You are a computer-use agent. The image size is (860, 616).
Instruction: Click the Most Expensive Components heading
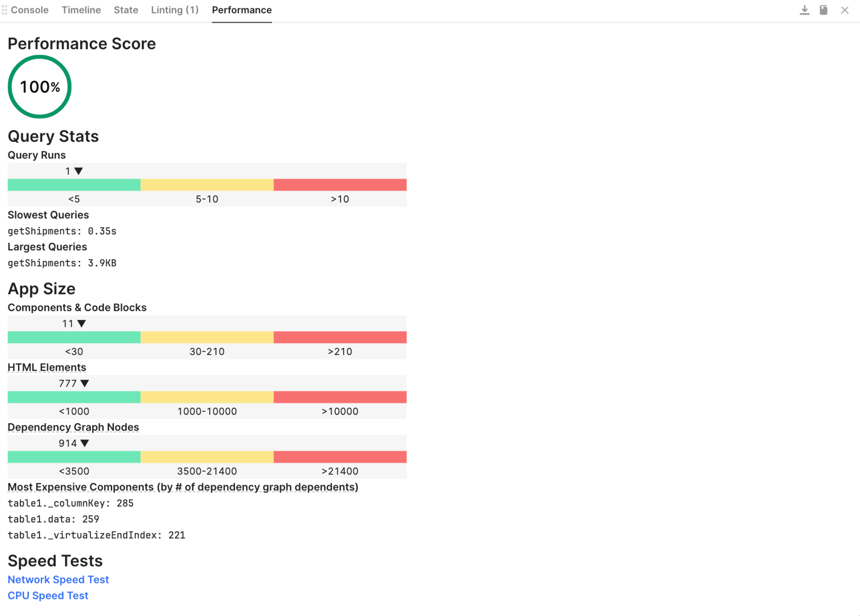(x=183, y=487)
